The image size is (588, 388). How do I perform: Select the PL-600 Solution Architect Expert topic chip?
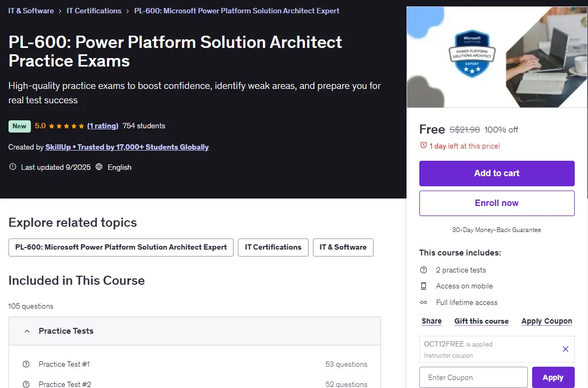point(121,247)
